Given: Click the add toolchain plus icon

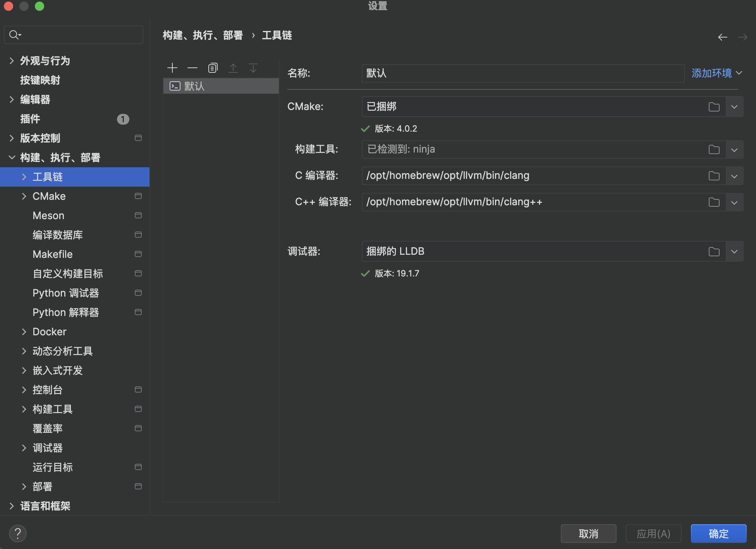Looking at the screenshot, I should (172, 68).
